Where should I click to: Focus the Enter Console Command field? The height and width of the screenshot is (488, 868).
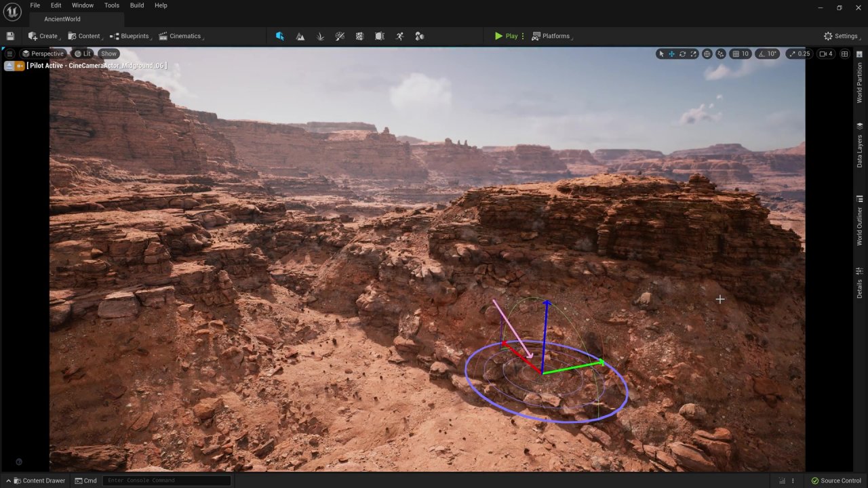[x=167, y=481]
